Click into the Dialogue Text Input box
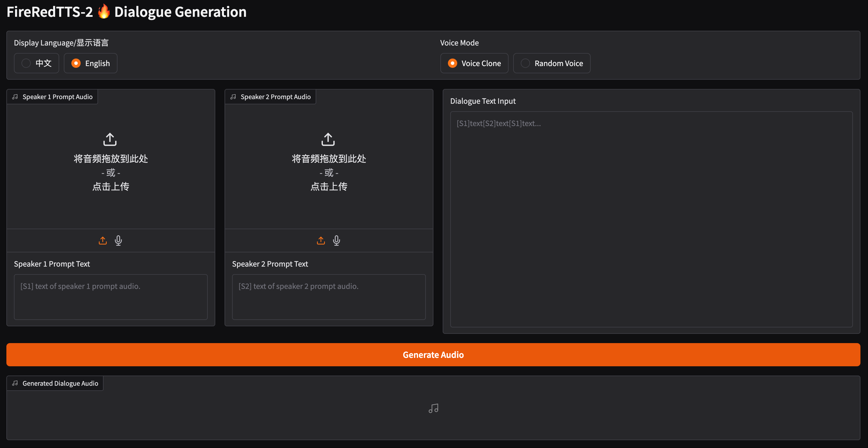The height and width of the screenshot is (448, 868). (x=651, y=219)
